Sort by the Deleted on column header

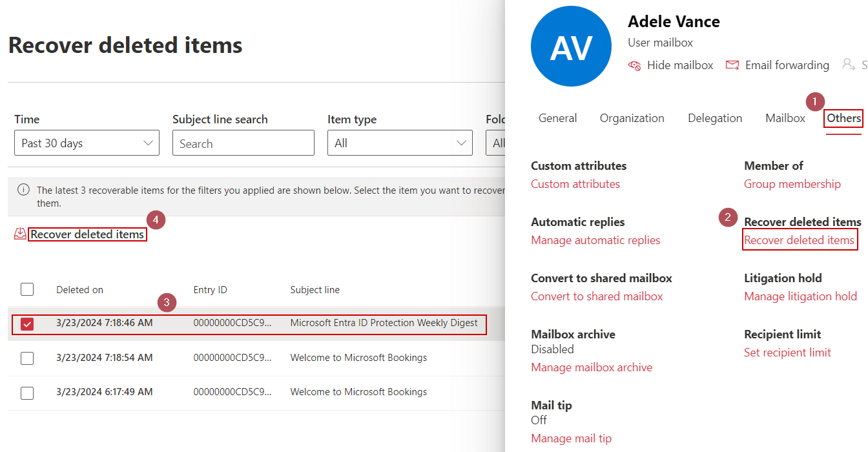(79, 290)
